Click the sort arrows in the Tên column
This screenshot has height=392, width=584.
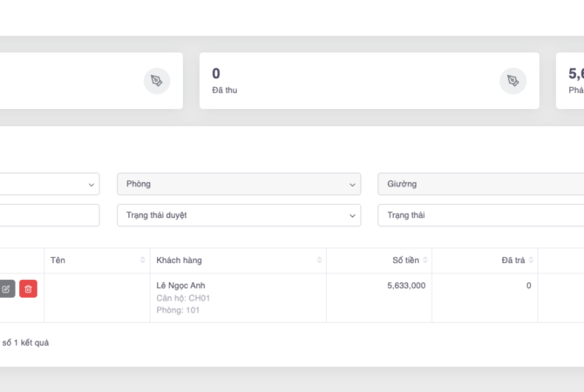(x=143, y=260)
